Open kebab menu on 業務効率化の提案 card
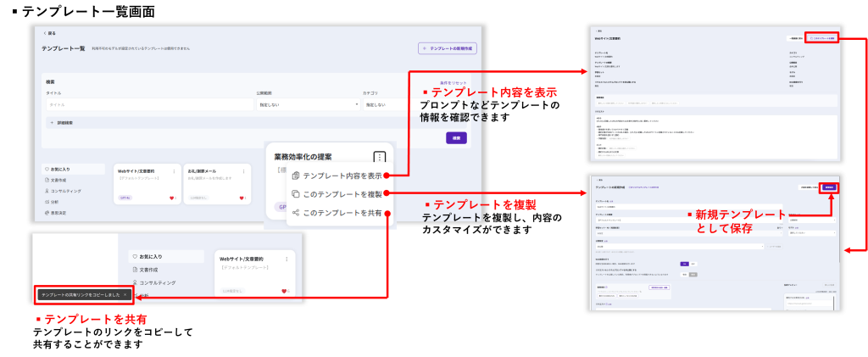The image size is (868, 357). coord(379,157)
